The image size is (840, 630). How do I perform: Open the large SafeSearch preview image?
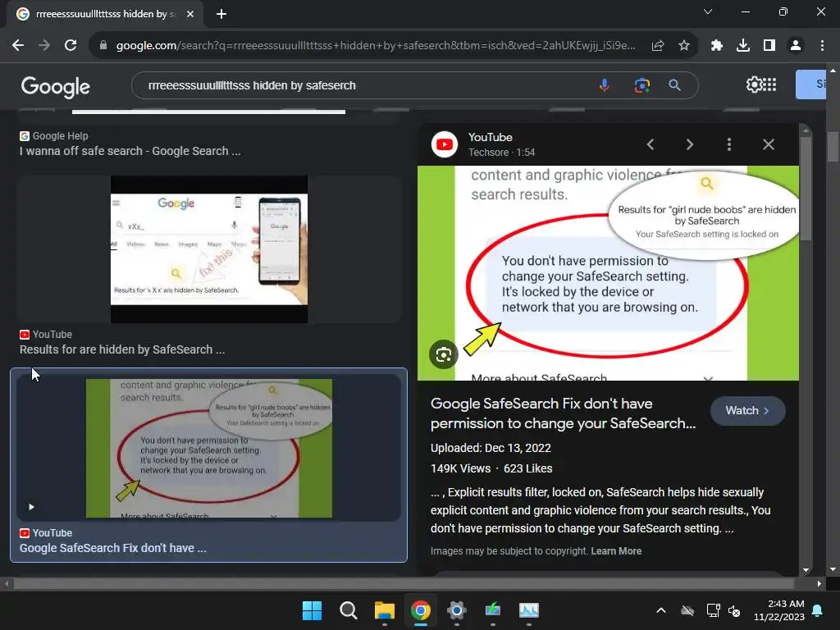[x=608, y=273]
